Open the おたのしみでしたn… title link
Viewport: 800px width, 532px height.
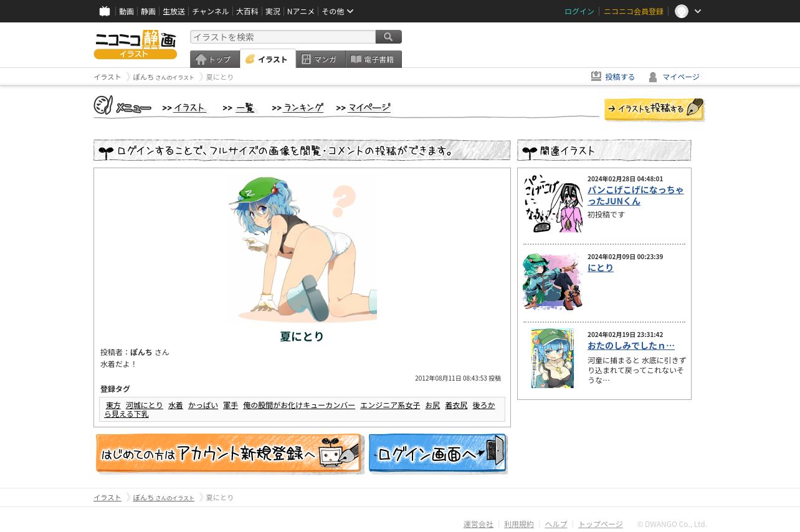[x=631, y=346]
